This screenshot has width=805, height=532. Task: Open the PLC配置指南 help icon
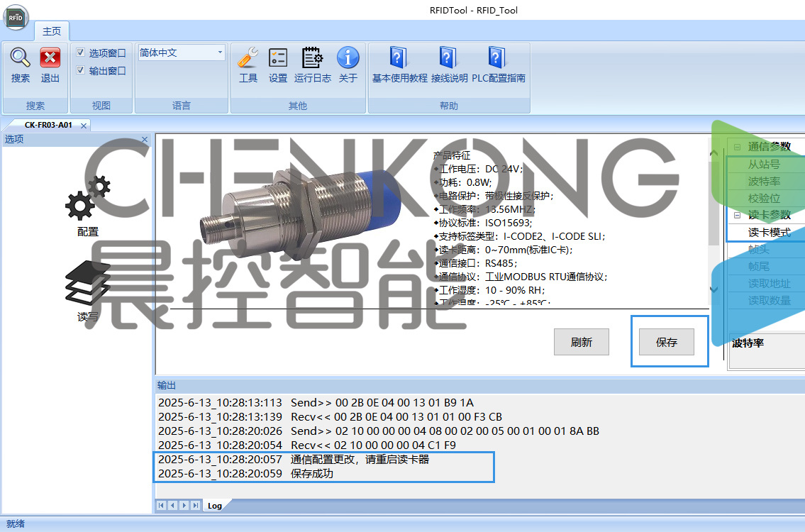click(496, 57)
